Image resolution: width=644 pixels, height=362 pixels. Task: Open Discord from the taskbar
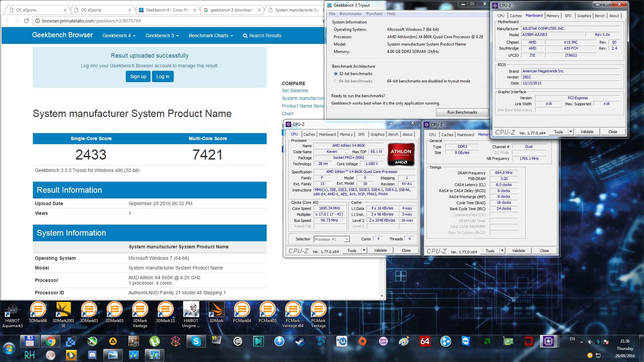[x=92, y=355]
